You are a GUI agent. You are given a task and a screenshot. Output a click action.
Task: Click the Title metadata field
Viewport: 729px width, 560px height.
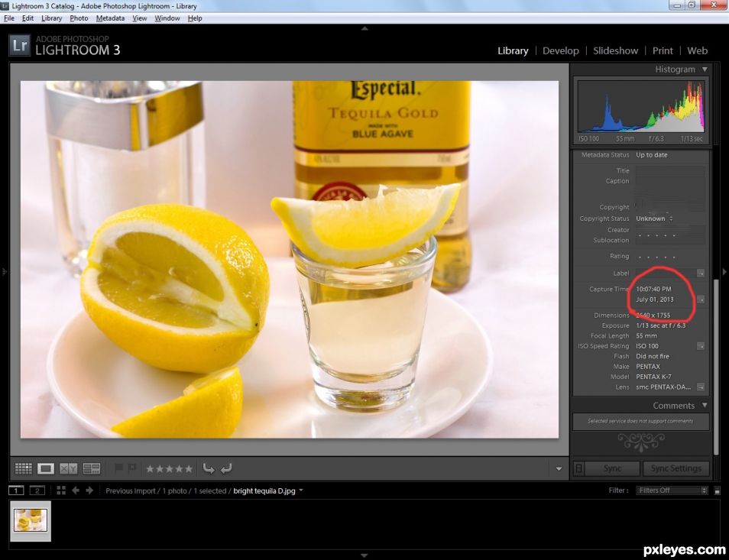click(670, 170)
